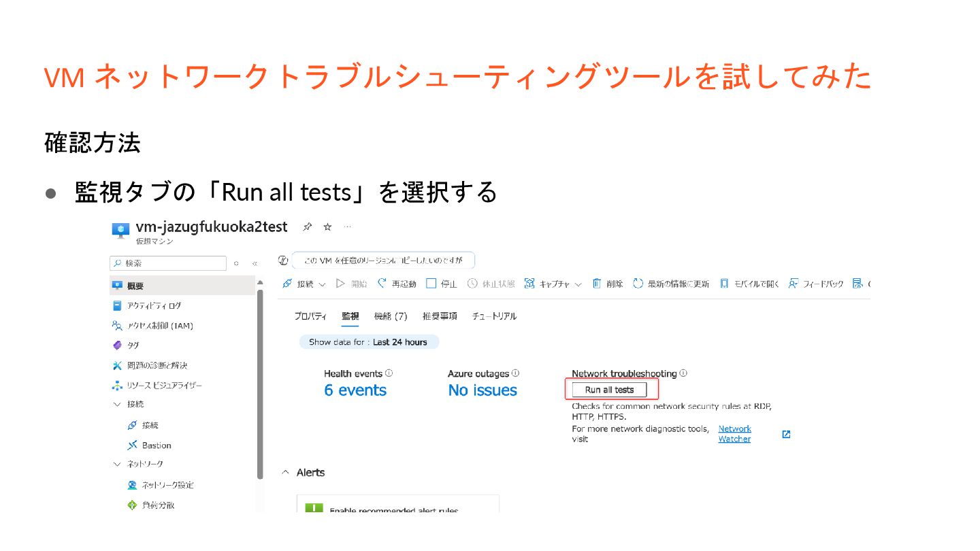Click into the 検索 search box
The width and height of the screenshot is (980, 551).
pyautogui.click(x=168, y=263)
